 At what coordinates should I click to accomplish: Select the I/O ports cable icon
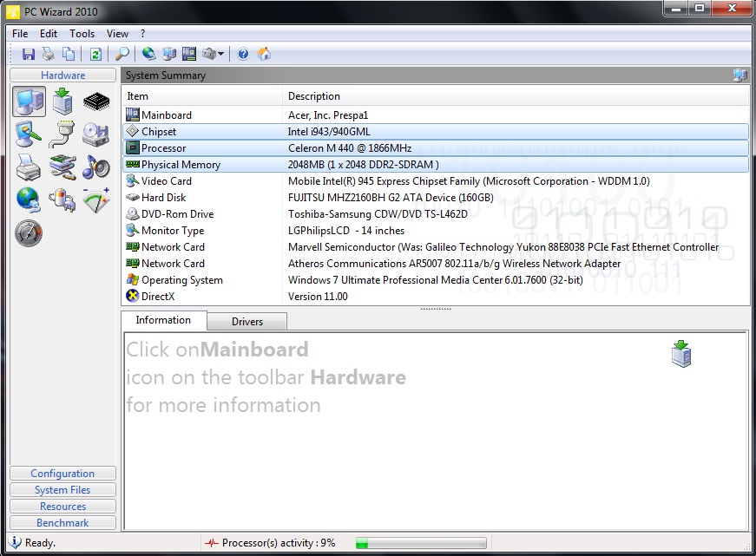click(62, 134)
